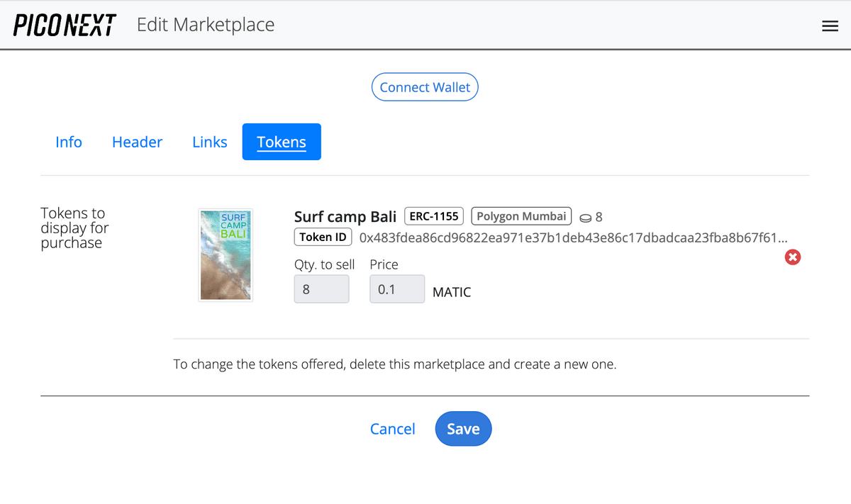Switch to the Tokens tab
The image size is (851, 504).
(x=282, y=142)
